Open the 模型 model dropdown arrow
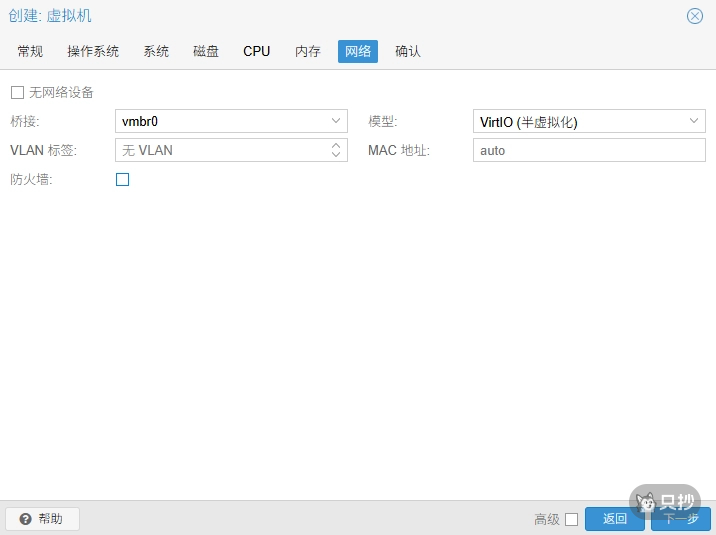The image size is (716, 535). pos(695,122)
